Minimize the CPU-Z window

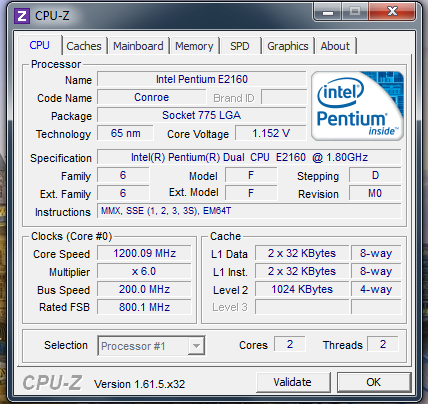pos(328,13)
